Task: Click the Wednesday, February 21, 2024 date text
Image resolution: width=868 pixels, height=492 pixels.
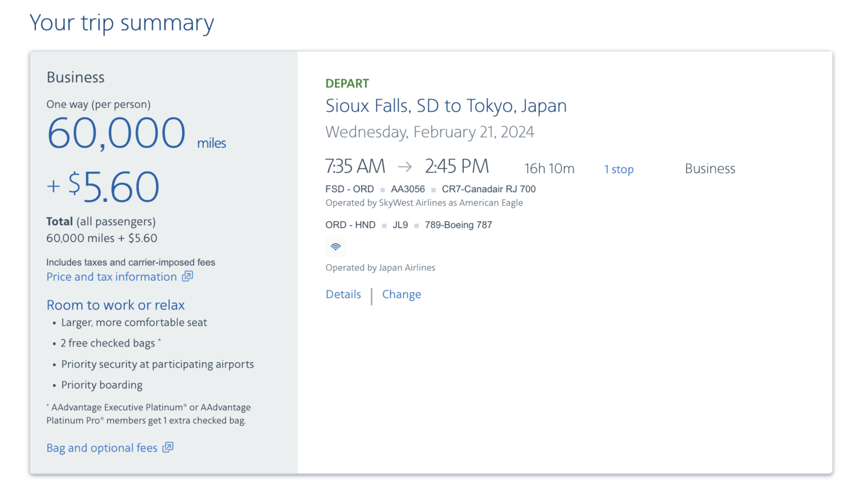Action: (x=429, y=131)
